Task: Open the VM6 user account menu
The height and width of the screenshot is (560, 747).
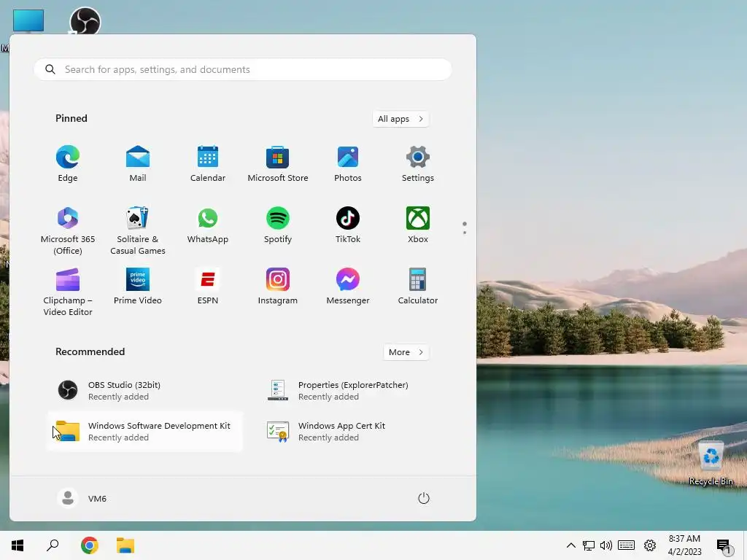Action: click(x=82, y=498)
